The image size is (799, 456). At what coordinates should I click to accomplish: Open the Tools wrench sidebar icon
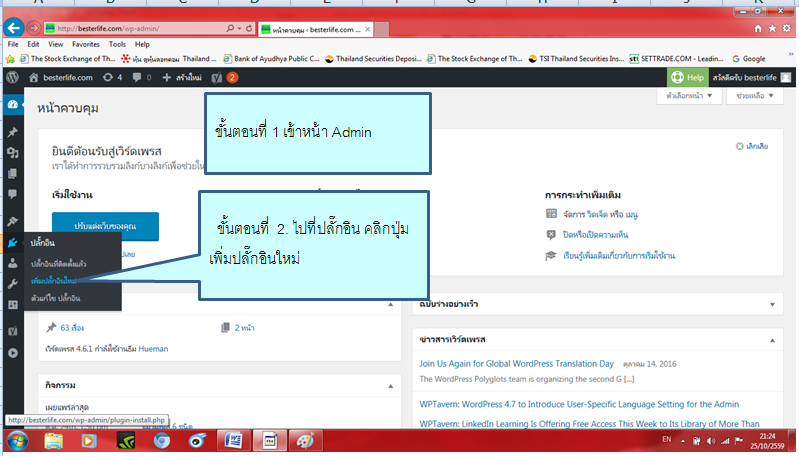tap(13, 284)
